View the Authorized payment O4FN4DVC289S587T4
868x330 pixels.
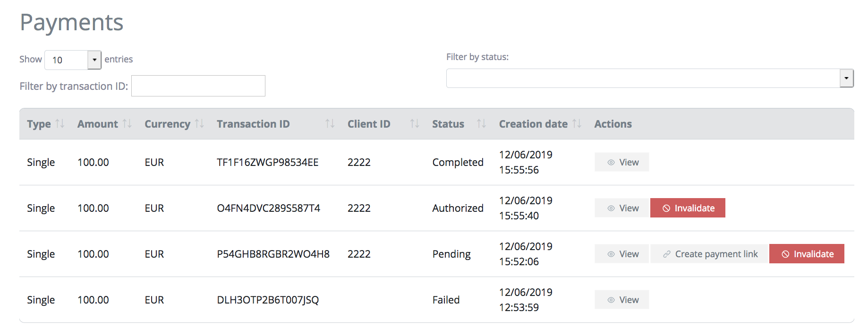[621, 208]
